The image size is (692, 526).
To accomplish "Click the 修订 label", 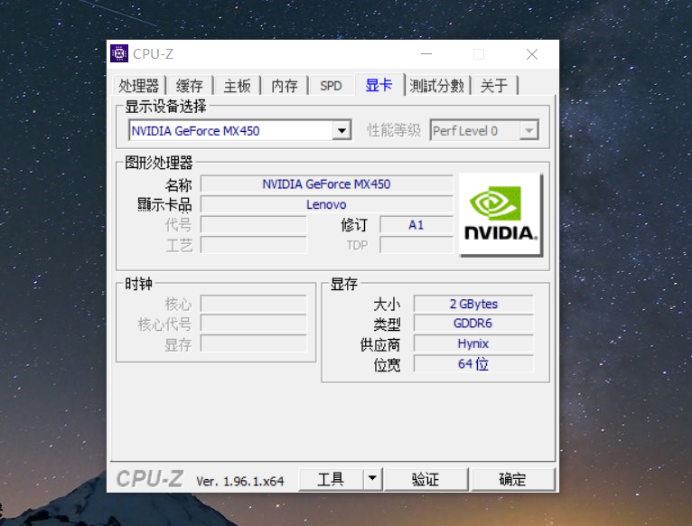I will coord(354,225).
